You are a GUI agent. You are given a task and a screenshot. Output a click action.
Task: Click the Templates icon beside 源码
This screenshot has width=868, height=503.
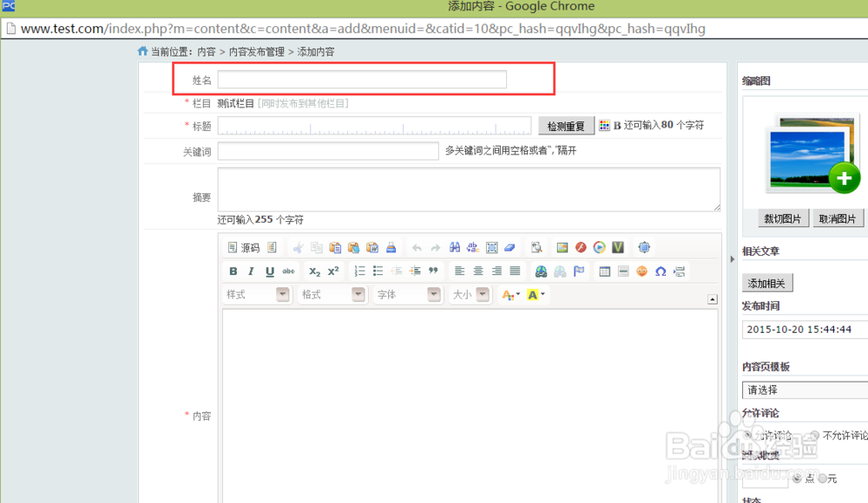pyautogui.click(x=272, y=247)
